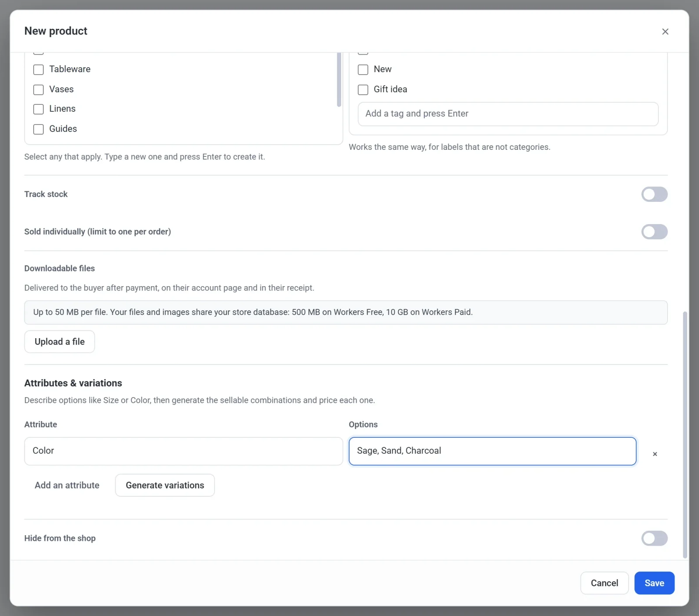Screen dimensions: 699x616
Task: Add an attribute row
Action: tap(67, 485)
